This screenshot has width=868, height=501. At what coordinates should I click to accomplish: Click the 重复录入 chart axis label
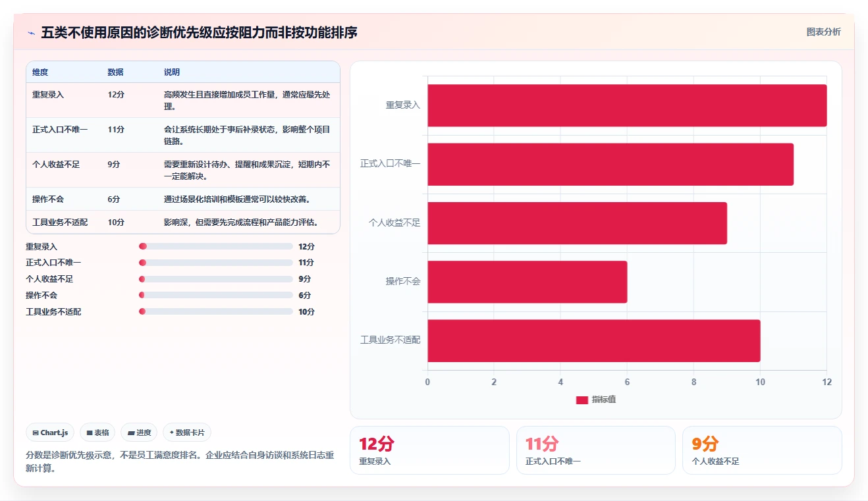click(403, 105)
